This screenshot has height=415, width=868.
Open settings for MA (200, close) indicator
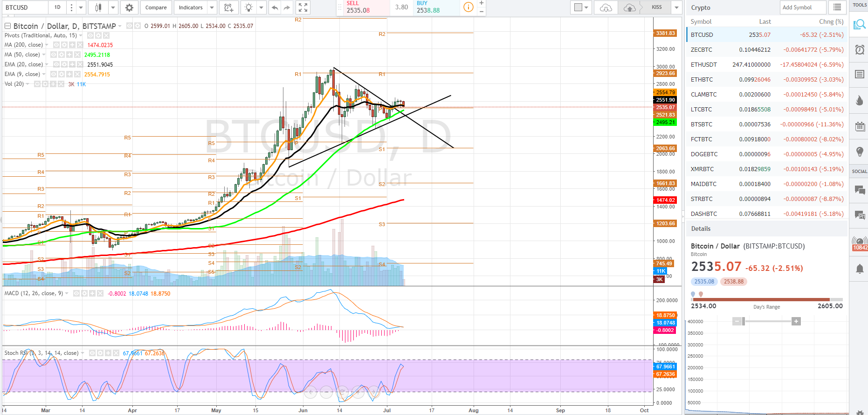click(x=64, y=45)
